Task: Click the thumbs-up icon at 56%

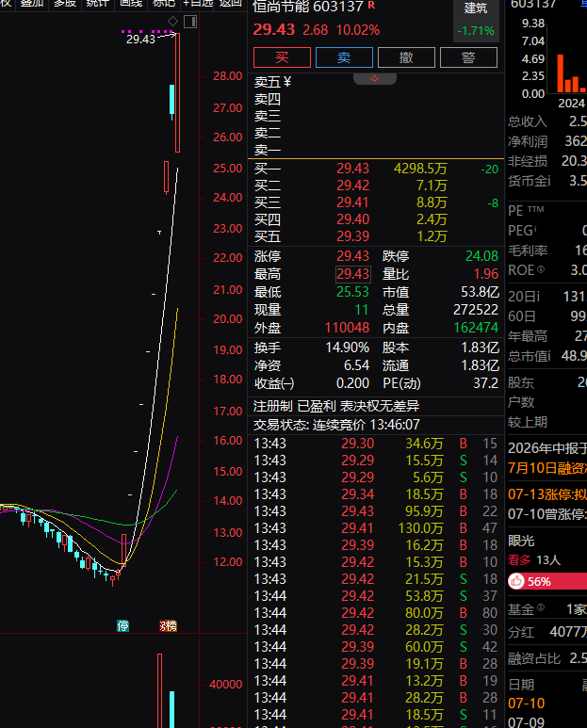Action: pyautogui.click(x=516, y=581)
